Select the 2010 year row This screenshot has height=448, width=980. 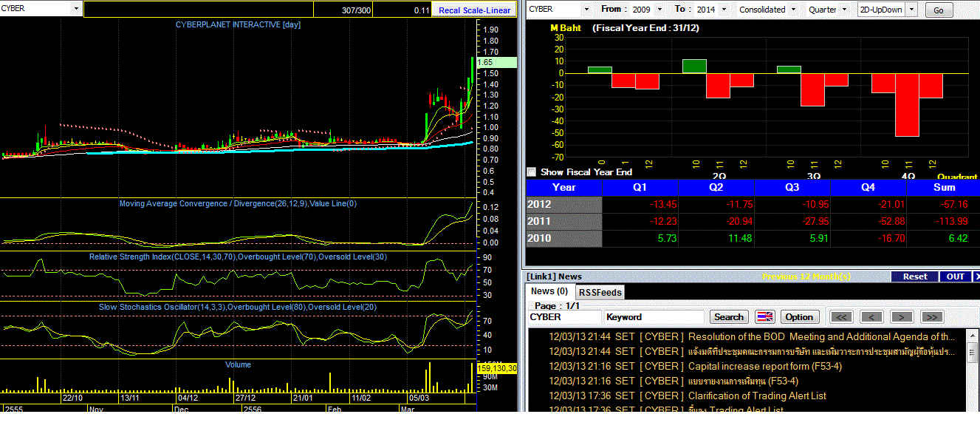(563, 238)
